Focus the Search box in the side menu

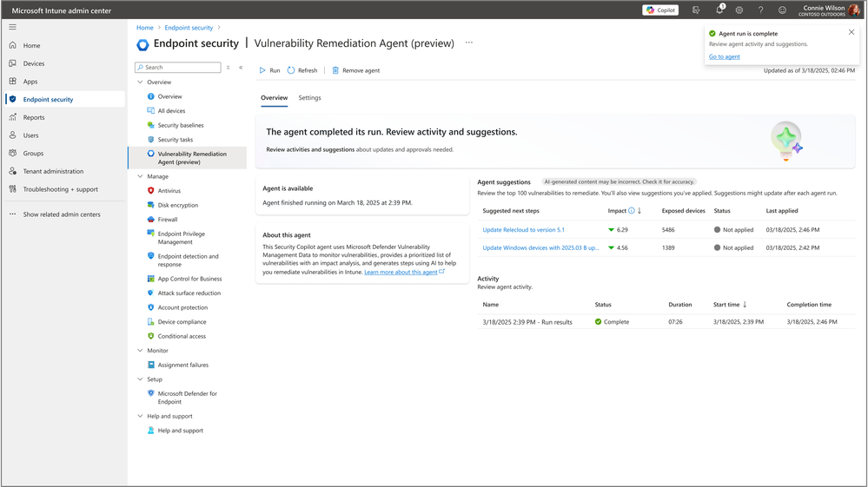178,67
